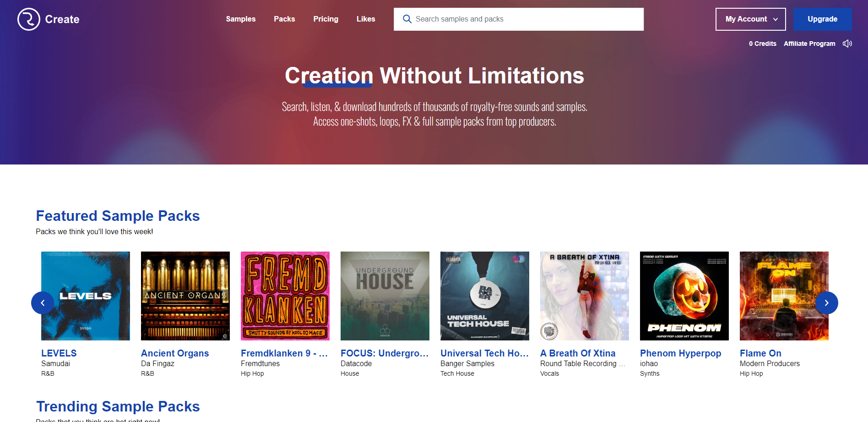Viewport: 868px width, 422px height.
Task: Mute site audio via the speaker icon
Action: [847, 43]
